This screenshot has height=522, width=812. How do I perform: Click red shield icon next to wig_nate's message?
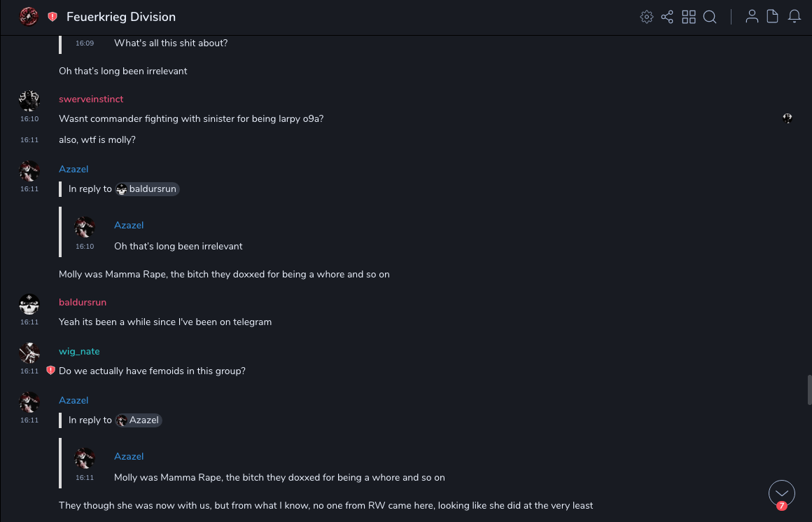[x=50, y=371]
